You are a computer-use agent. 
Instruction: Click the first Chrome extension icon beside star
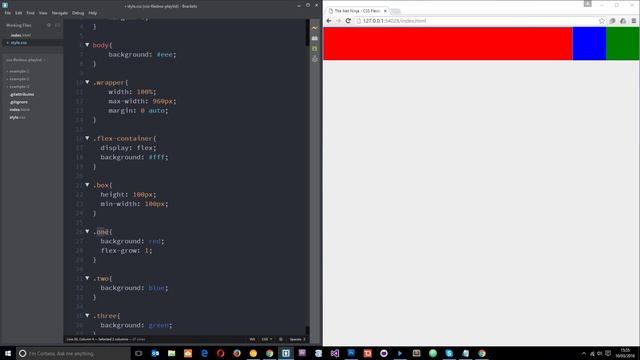(x=612, y=21)
